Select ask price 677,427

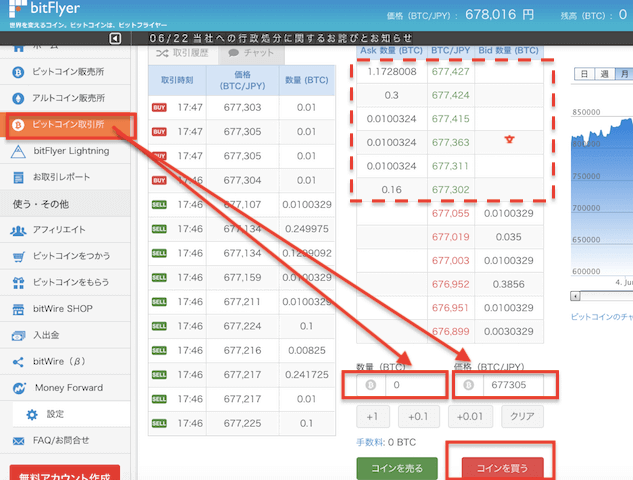pos(451,72)
